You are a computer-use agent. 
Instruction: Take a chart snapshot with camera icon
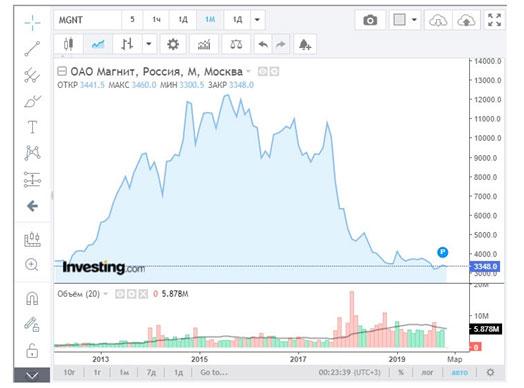[370, 20]
